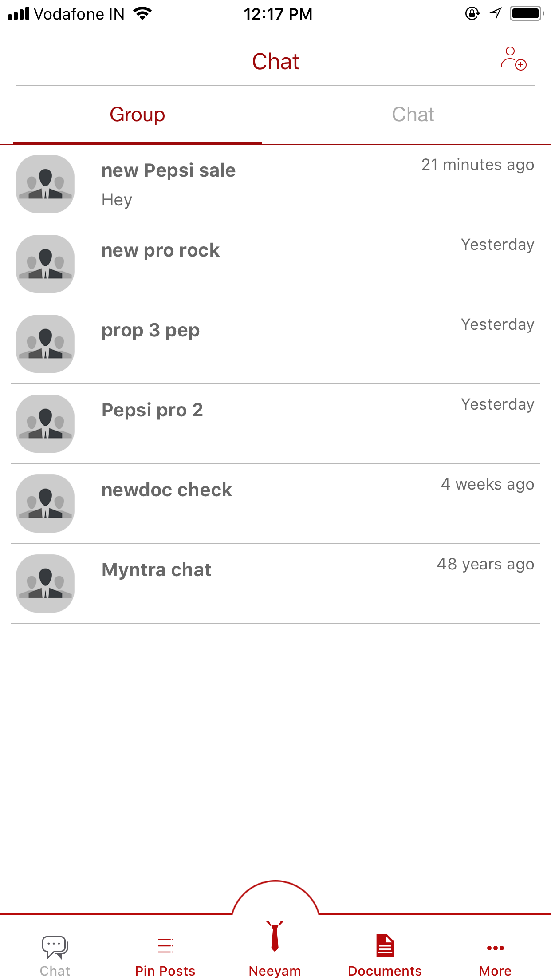
Task: Switch to the Chat tab beside Group
Action: 413,115
